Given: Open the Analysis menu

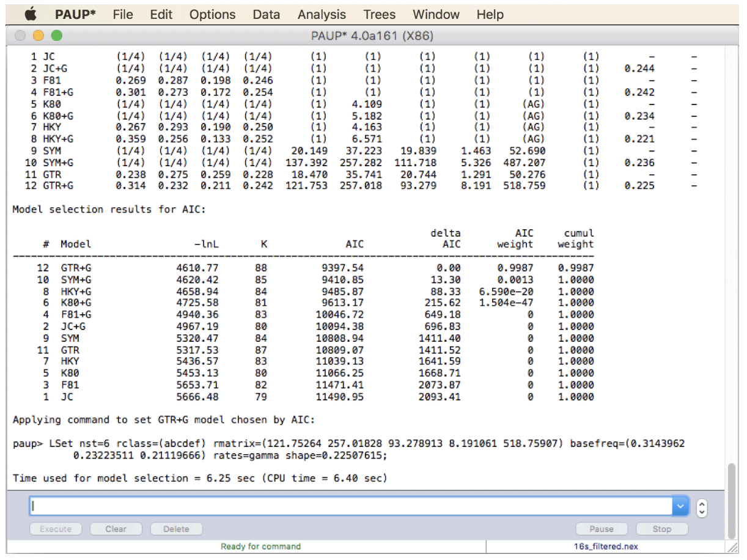Looking at the screenshot, I should [322, 14].
